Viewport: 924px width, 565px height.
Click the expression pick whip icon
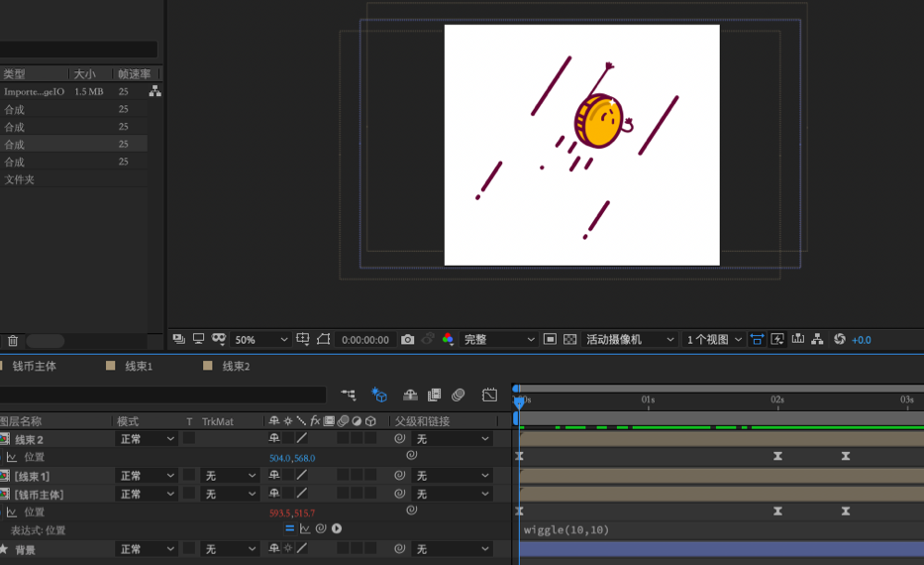[321, 528]
